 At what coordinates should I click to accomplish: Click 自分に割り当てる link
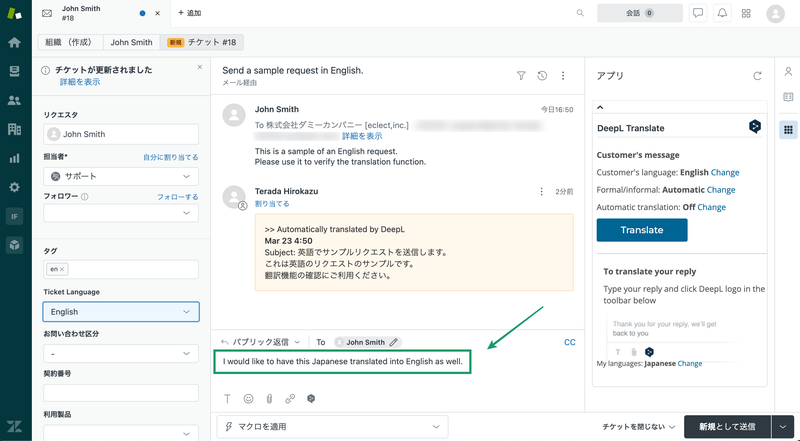(x=170, y=157)
